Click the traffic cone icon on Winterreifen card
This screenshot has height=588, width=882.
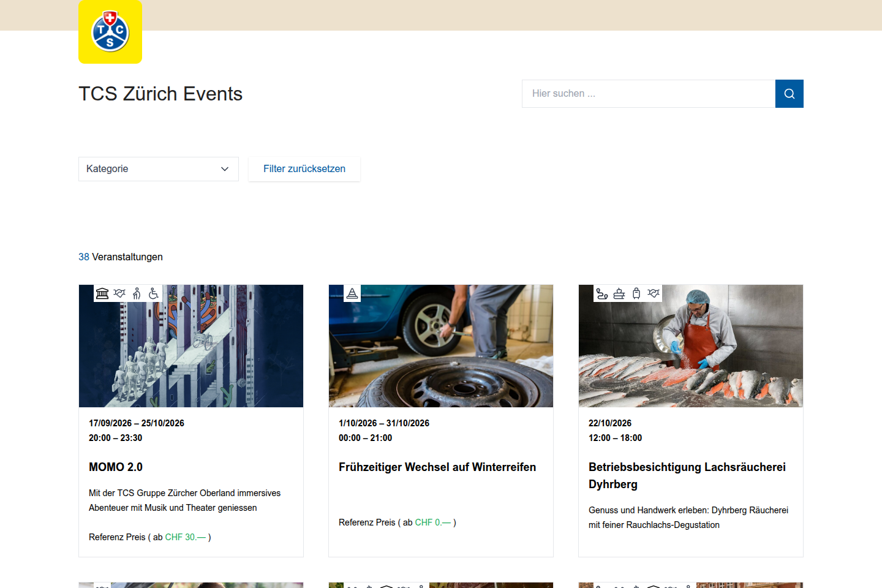pos(352,293)
